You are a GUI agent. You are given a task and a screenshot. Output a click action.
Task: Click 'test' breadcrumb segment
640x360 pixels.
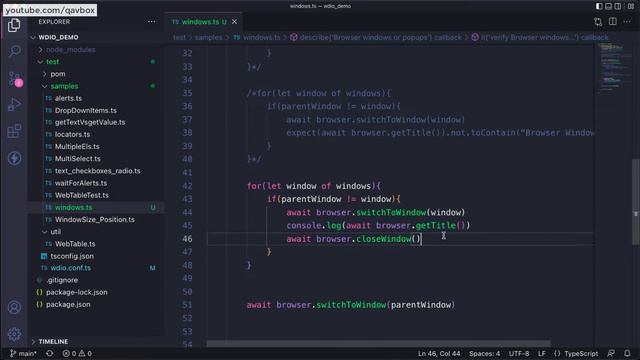tap(179, 37)
